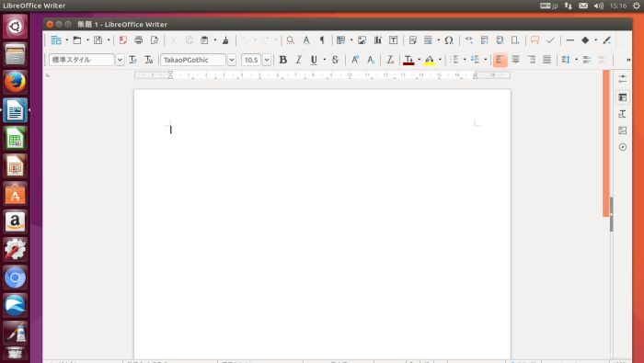Insert footnote icon

pos(484,40)
